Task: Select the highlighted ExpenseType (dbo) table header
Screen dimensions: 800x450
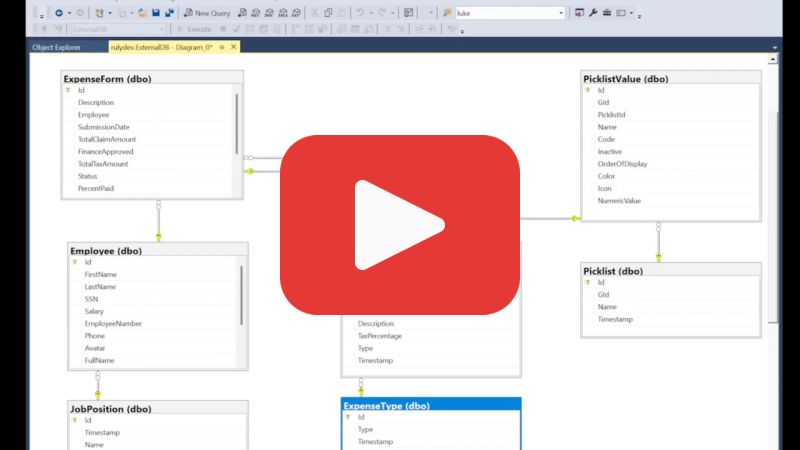Action: pos(431,406)
